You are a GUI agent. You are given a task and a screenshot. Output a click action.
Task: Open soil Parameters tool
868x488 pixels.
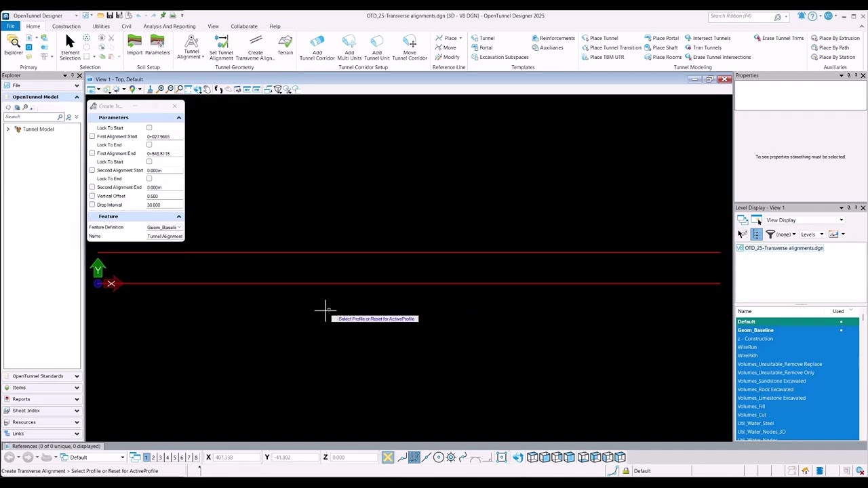pos(157,46)
